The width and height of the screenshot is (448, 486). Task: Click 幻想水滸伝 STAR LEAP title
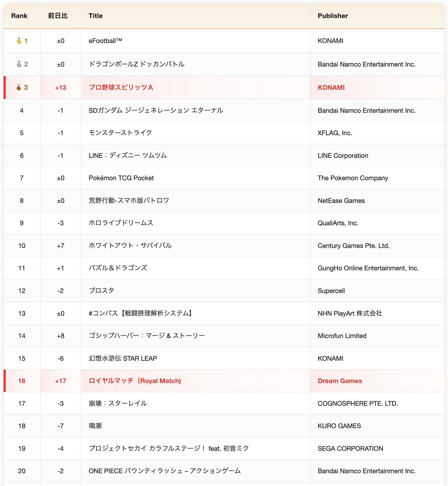pos(123,358)
